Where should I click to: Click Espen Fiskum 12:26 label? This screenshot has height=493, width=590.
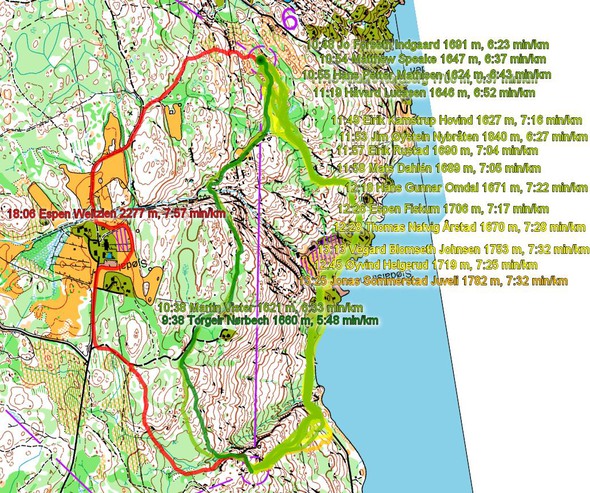coord(438,208)
